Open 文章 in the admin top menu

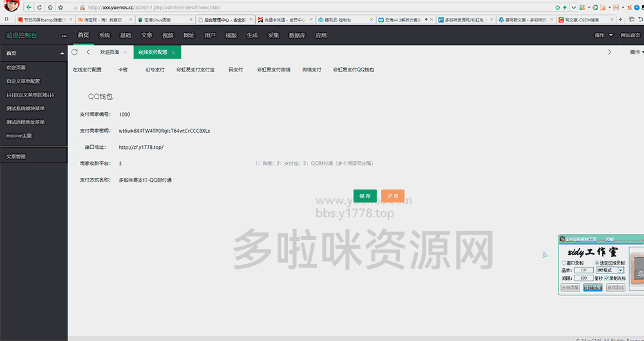(147, 35)
